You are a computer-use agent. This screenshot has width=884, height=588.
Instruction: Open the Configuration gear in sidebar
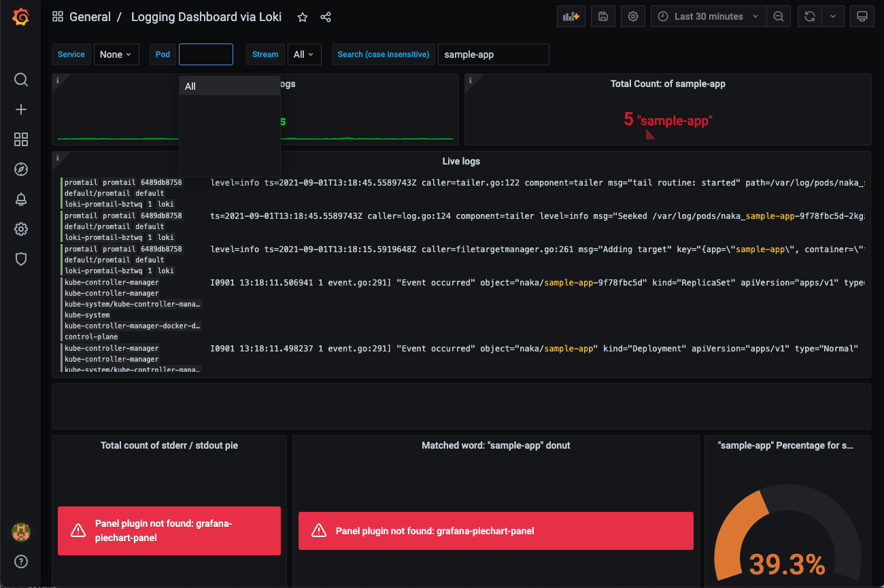21,229
